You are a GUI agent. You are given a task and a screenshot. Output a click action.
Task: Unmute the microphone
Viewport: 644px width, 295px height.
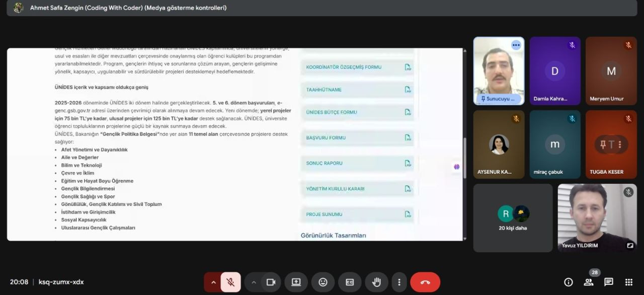(230, 282)
